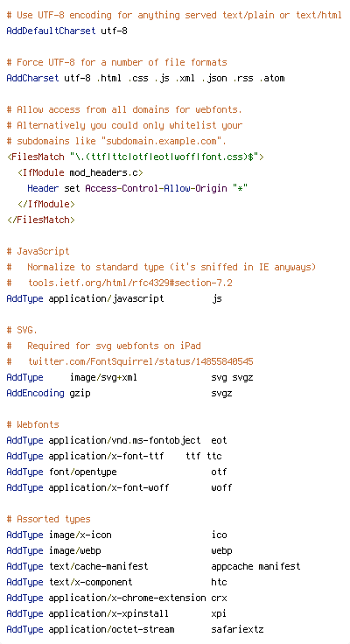
Task: Click the closing /FilesMatch tag
Action: click(x=40, y=220)
